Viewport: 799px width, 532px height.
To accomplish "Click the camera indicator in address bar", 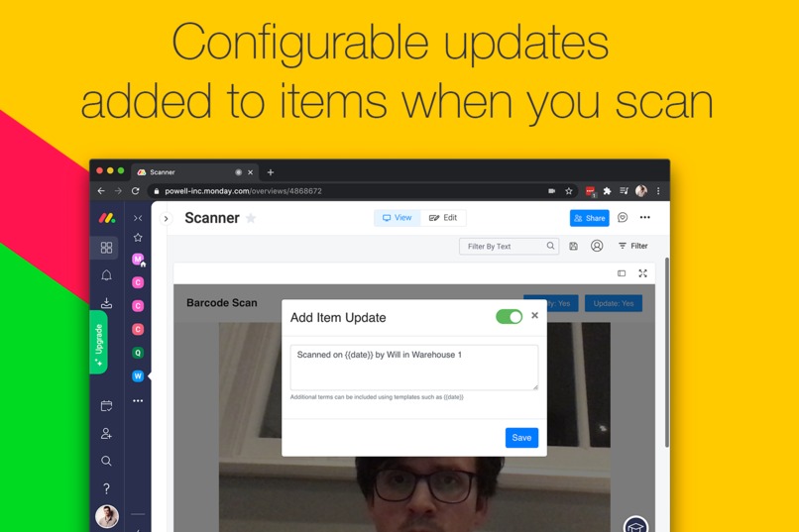I will tap(551, 191).
